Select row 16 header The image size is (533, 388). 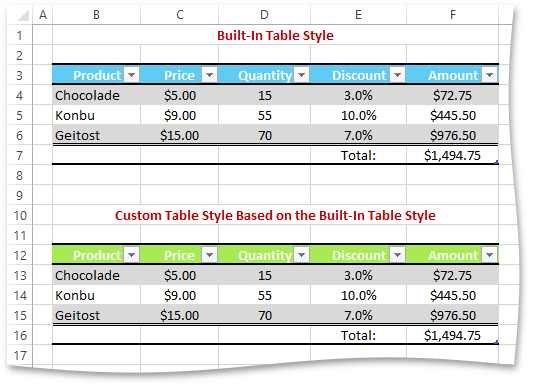(20, 336)
